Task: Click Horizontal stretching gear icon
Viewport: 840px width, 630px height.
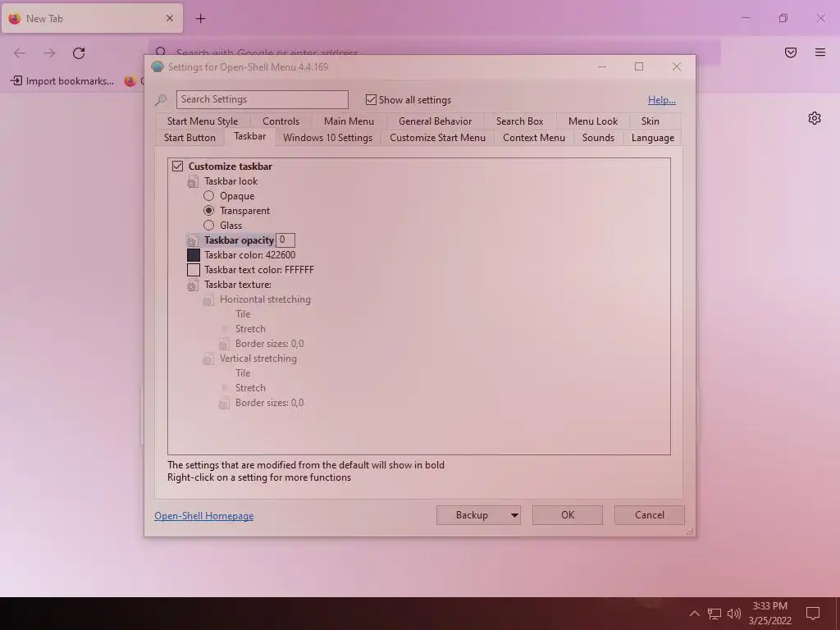Action: 208,300
